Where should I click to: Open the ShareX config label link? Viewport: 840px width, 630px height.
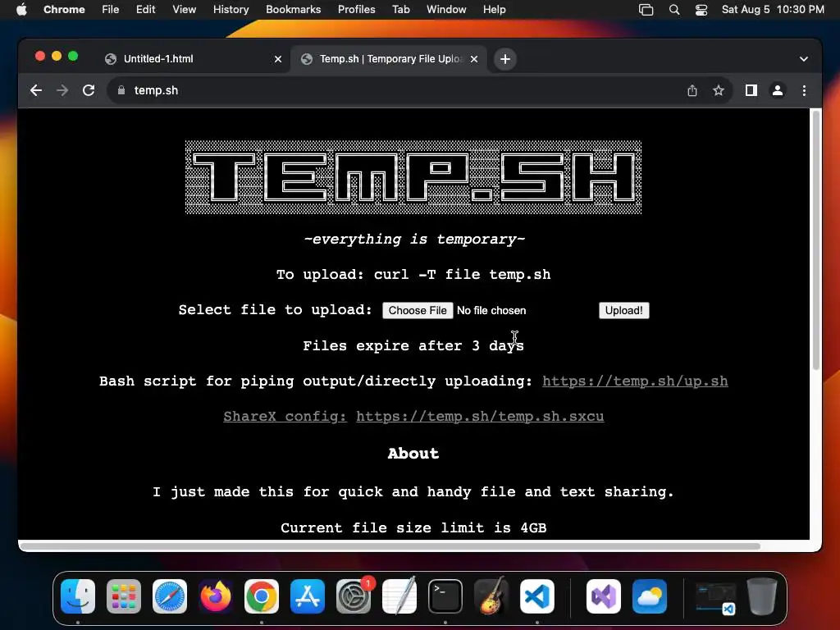pyautogui.click(x=285, y=416)
